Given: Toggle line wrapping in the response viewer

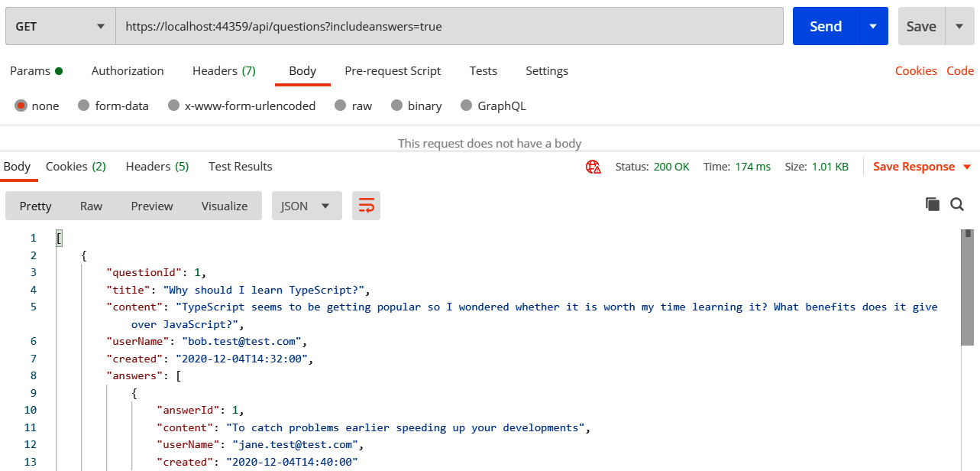Looking at the screenshot, I should [x=366, y=206].
